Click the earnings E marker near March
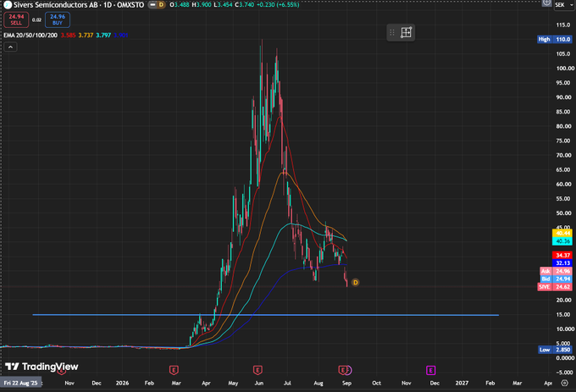The width and height of the screenshot is (576, 392). (174, 370)
